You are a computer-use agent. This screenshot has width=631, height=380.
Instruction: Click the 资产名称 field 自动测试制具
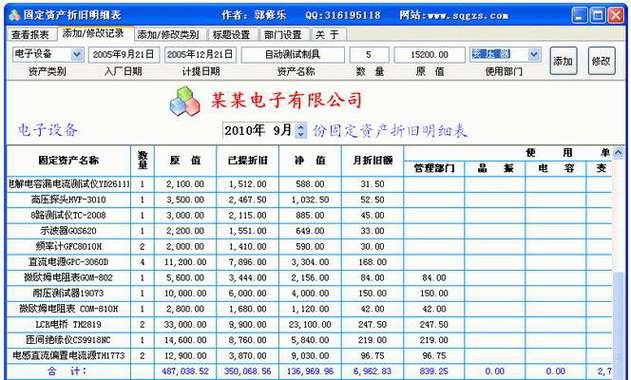pos(293,55)
